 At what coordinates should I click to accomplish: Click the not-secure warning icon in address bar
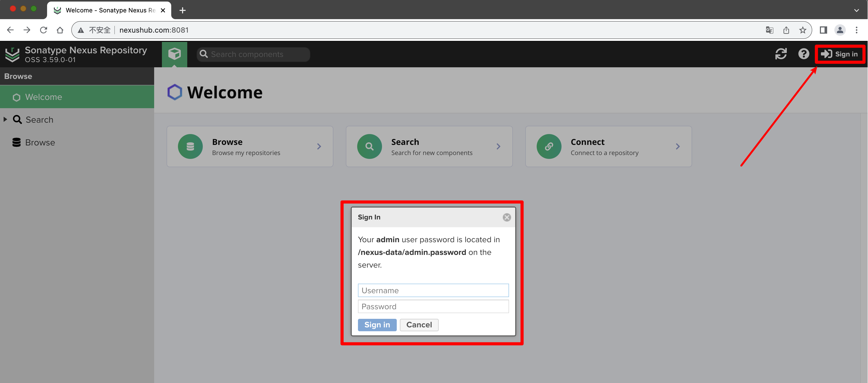click(x=81, y=30)
